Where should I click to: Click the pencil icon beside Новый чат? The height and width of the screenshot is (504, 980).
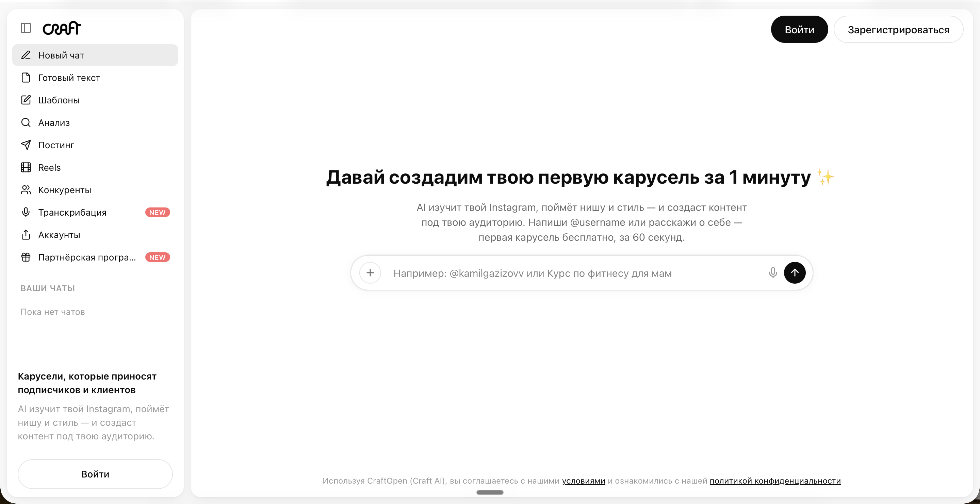[x=26, y=55]
